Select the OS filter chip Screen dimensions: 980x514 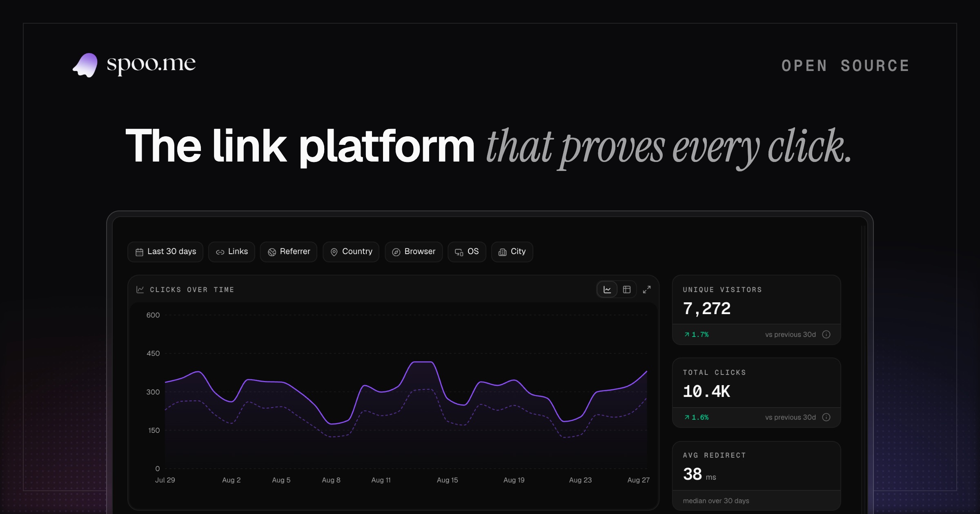(x=467, y=252)
